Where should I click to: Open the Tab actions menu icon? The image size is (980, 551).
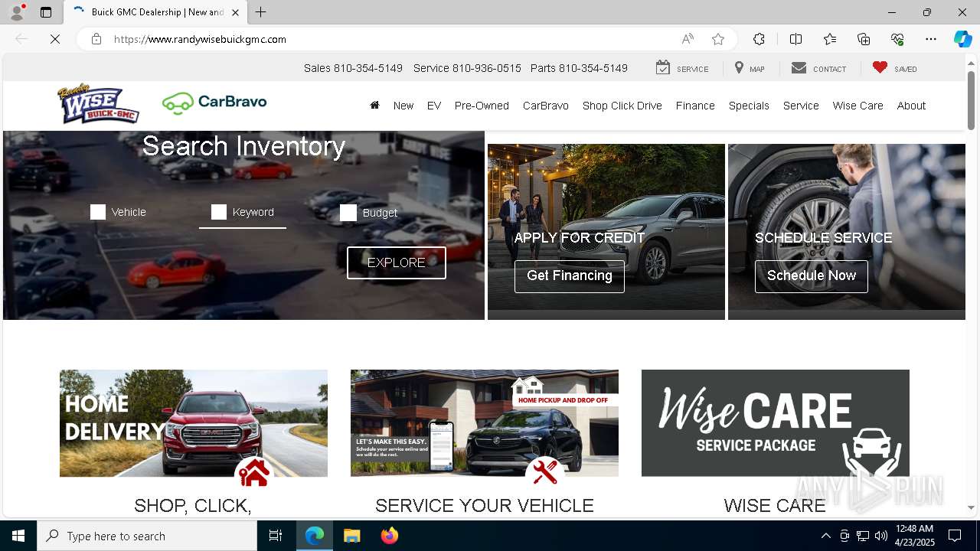pos(46,12)
